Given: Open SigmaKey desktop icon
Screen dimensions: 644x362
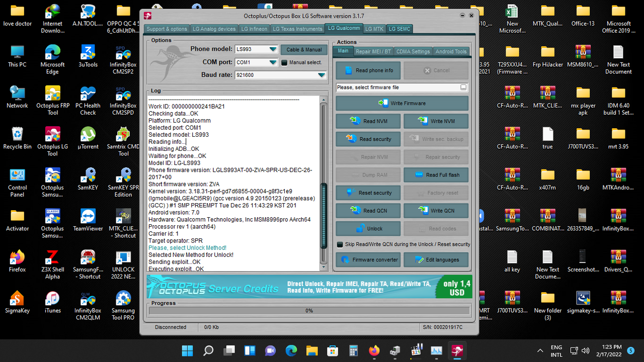Looking at the screenshot, I should [x=18, y=302].
